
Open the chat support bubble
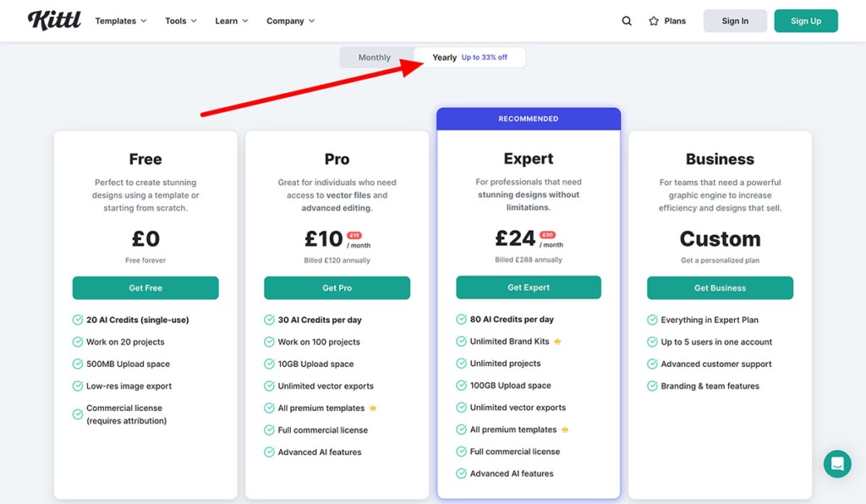coord(836,463)
